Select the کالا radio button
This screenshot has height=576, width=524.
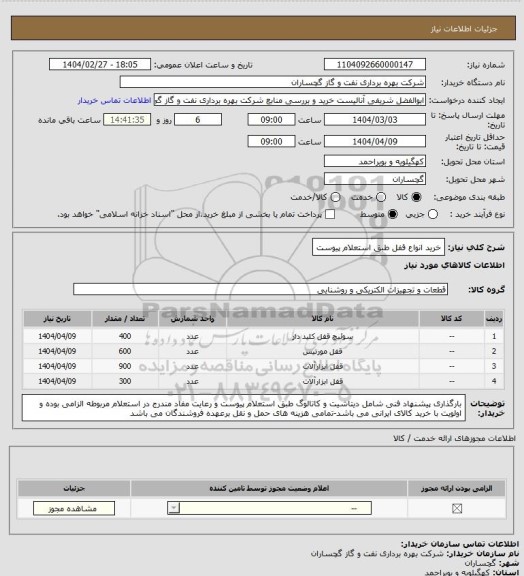416,197
